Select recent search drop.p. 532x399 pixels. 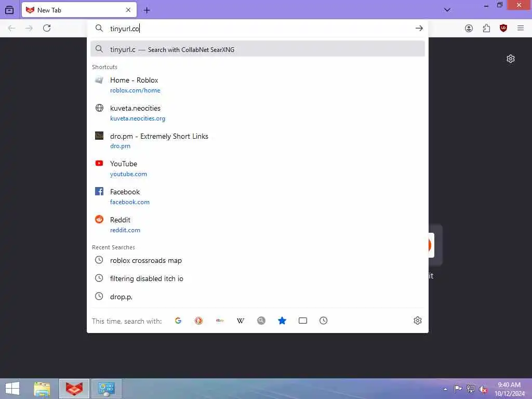258,297
